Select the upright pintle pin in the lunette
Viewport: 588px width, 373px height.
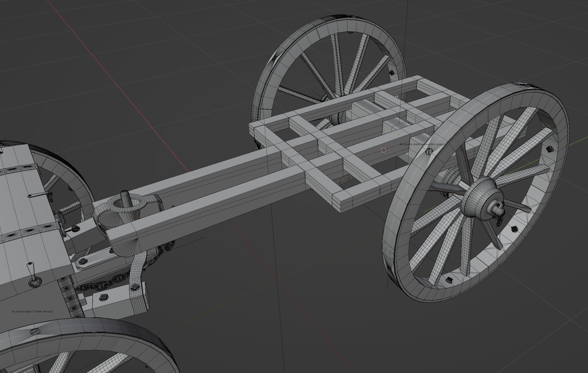(x=126, y=200)
